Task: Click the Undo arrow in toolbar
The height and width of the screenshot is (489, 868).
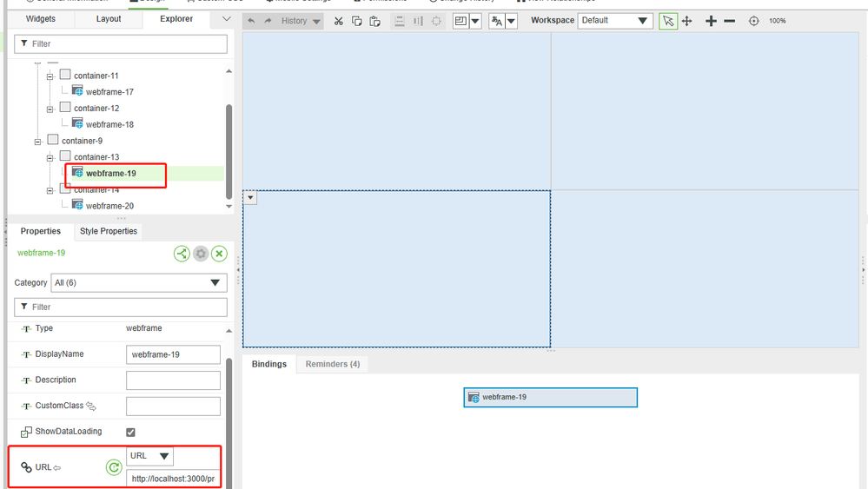Action: pos(251,21)
